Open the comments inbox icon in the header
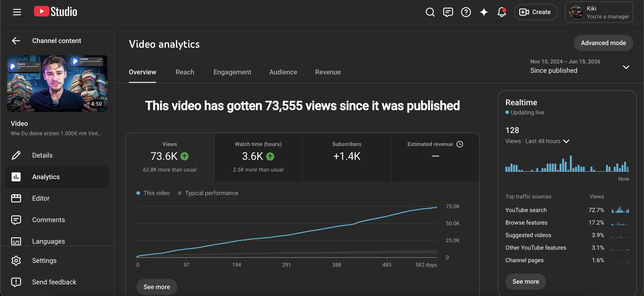The width and height of the screenshot is (644, 296). pyautogui.click(x=448, y=12)
